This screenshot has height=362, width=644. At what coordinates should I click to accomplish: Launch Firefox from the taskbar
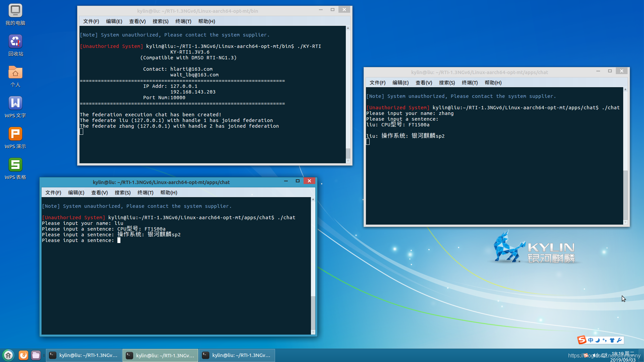point(23,355)
